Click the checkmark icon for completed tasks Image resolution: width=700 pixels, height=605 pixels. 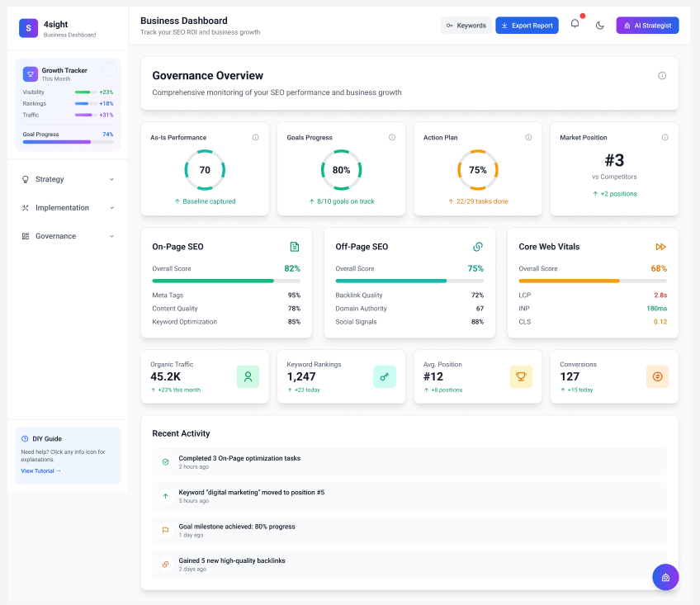[166, 462]
